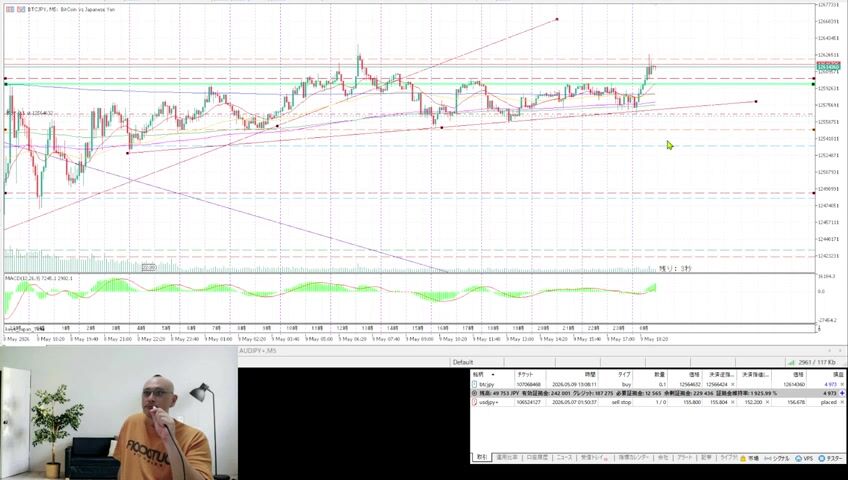Sort by the 数量 volume column header

(660, 374)
